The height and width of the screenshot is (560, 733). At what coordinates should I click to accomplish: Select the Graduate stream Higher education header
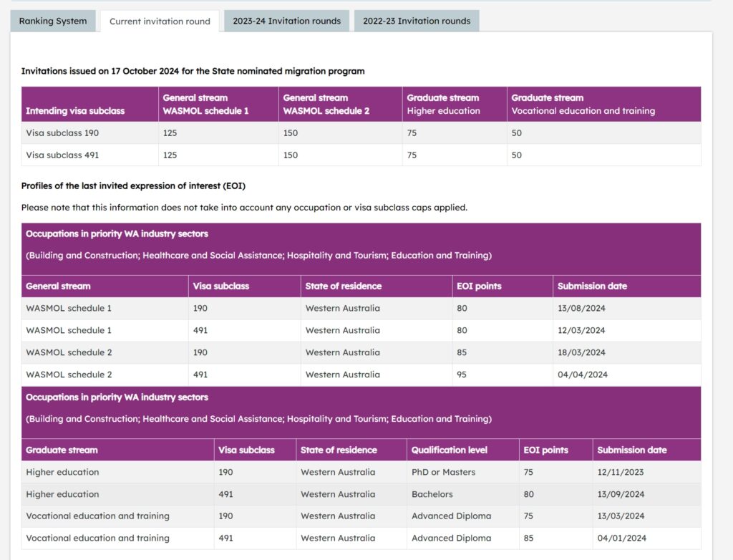443,105
